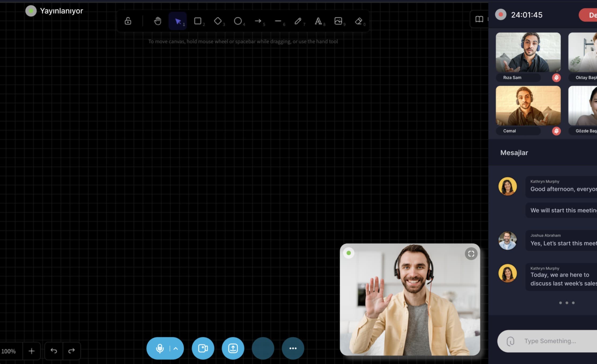Open the library book icon

[x=479, y=19]
